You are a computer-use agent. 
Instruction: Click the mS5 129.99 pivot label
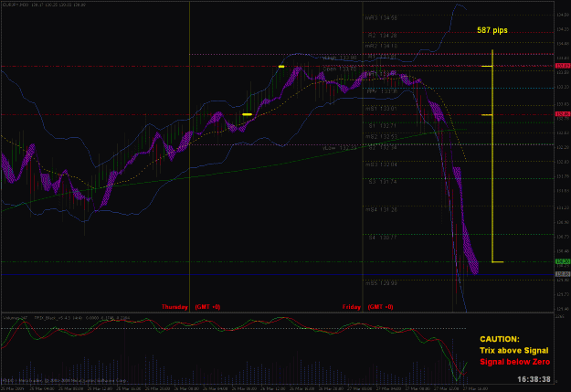381,283
